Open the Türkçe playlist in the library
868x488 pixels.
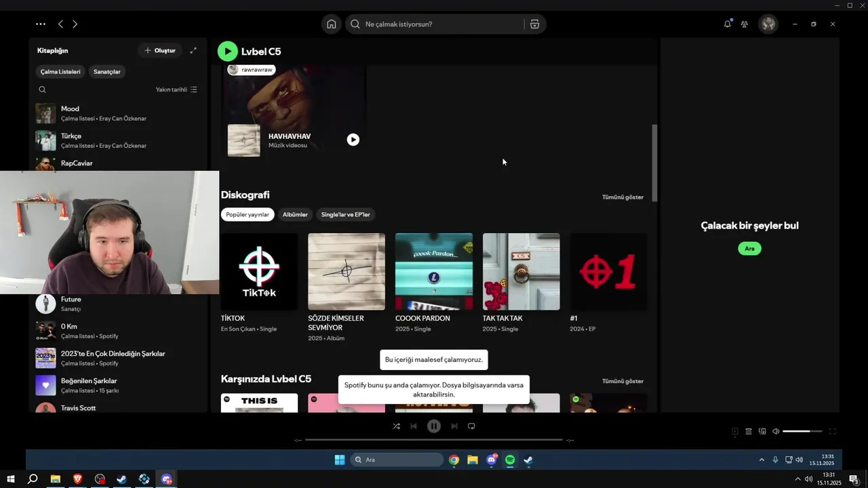tap(119, 140)
